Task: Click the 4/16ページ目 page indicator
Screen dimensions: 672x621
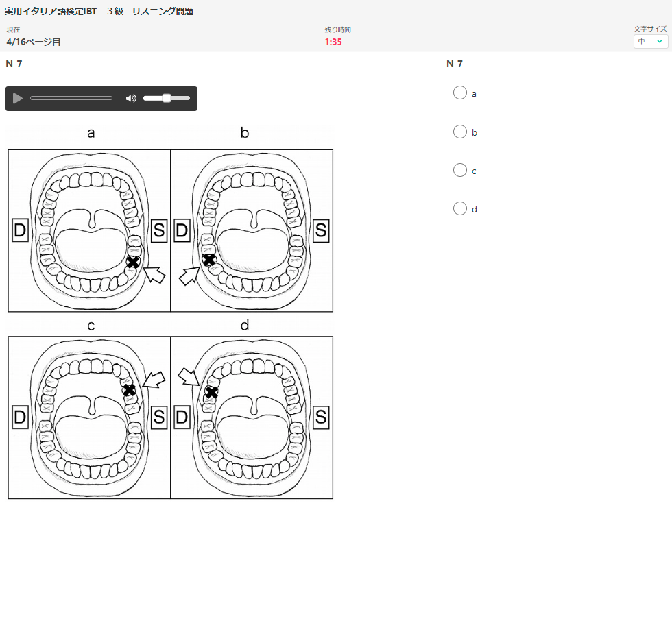Action: pos(34,42)
